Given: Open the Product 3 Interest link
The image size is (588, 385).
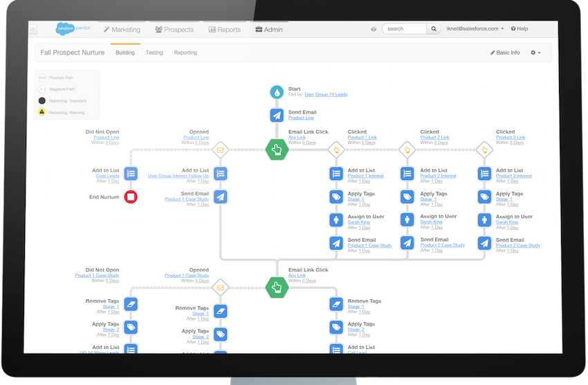Looking at the screenshot, I should [x=514, y=176].
